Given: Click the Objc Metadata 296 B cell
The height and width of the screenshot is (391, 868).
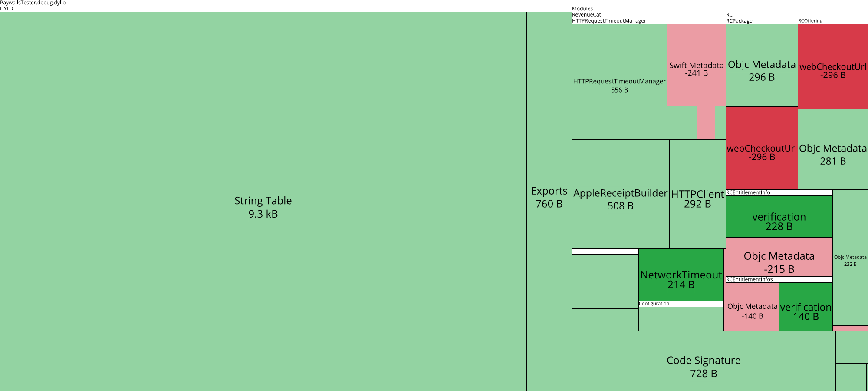Looking at the screenshot, I should [762, 65].
